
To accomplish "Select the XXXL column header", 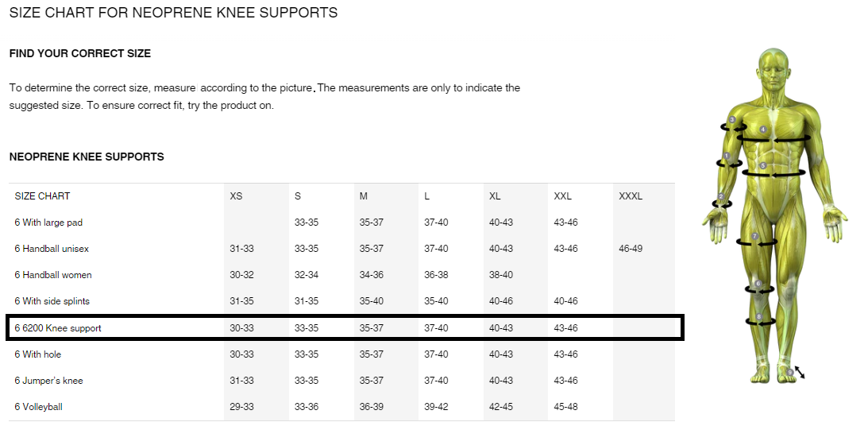I will [631, 196].
